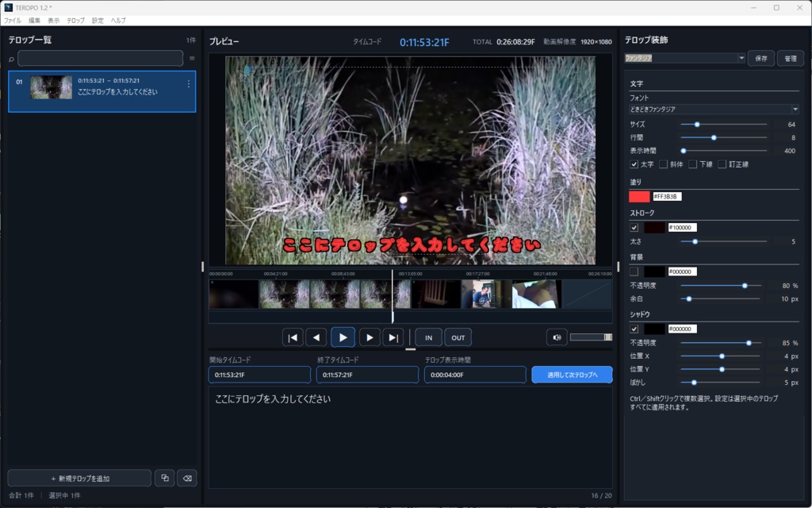
Task: Click the 終了タイムコード field
Action: (367, 375)
